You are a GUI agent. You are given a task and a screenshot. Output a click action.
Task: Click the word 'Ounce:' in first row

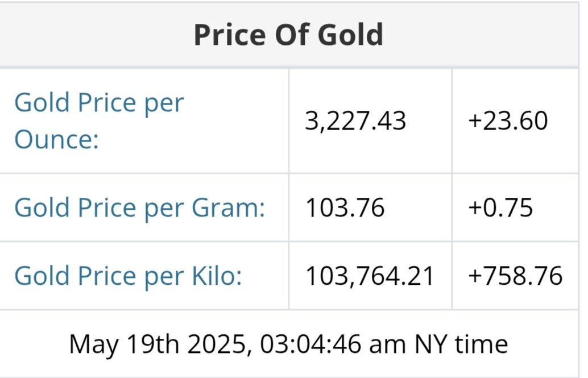(x=56, y=139)
